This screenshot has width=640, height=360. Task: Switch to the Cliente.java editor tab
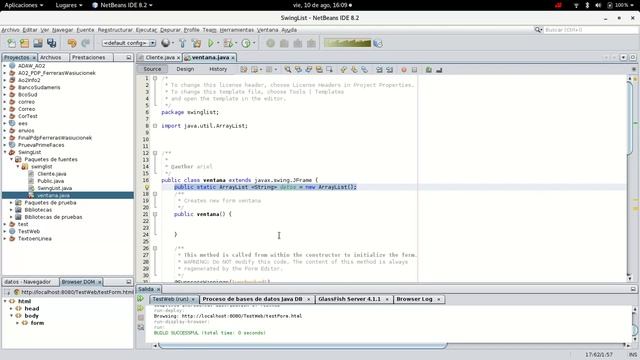coord(160,58)
